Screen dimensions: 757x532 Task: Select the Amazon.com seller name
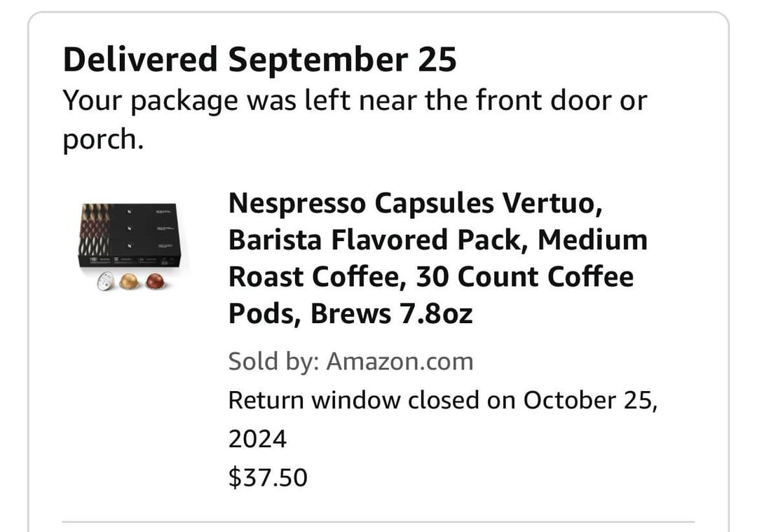(x=400, y=362)
